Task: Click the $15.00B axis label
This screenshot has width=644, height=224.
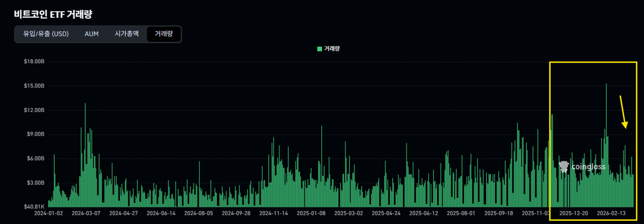Action: coord(33,86)
